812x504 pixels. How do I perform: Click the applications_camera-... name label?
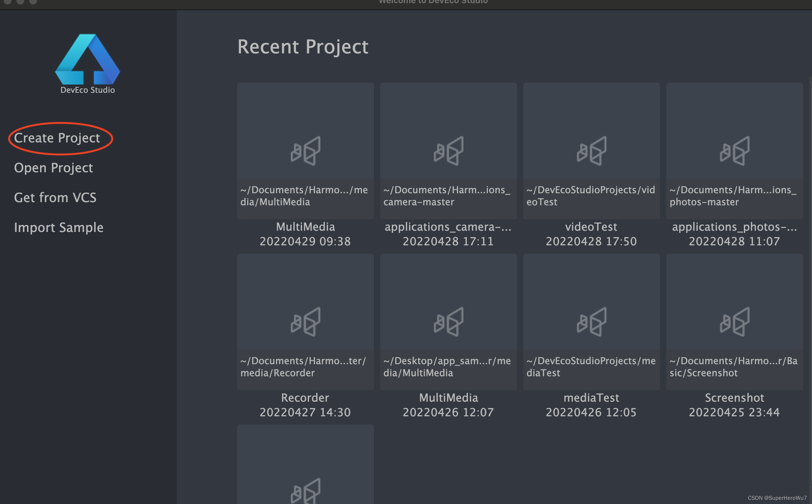tap(448, 227)
